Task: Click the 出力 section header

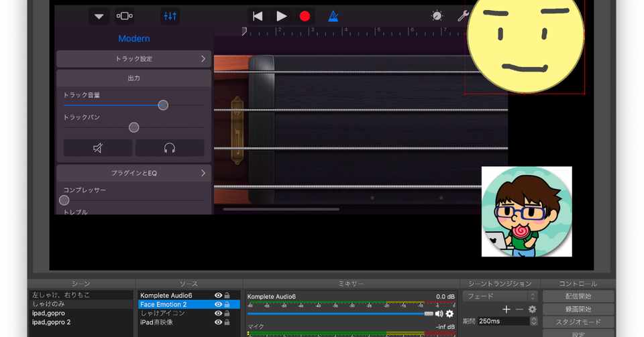Action: (134, 78)
